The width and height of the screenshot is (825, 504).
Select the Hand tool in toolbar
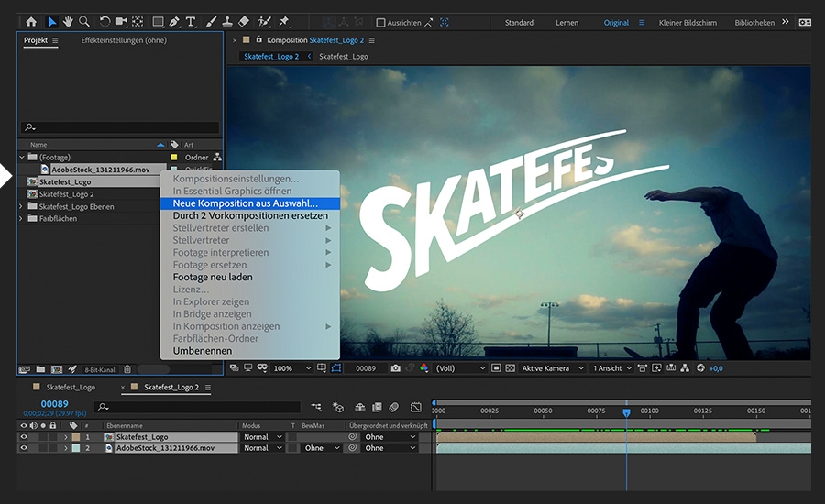click(68, 22)
